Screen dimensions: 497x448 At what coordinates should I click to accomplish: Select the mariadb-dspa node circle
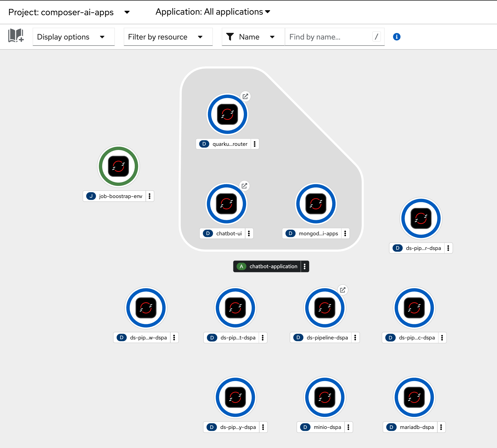[414, 397]
